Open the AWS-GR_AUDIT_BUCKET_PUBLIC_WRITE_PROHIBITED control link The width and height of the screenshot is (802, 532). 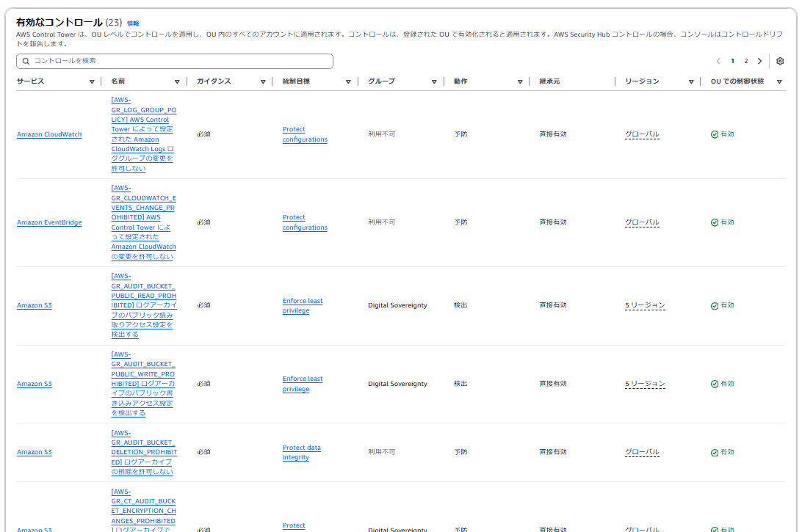coord(144,384)
